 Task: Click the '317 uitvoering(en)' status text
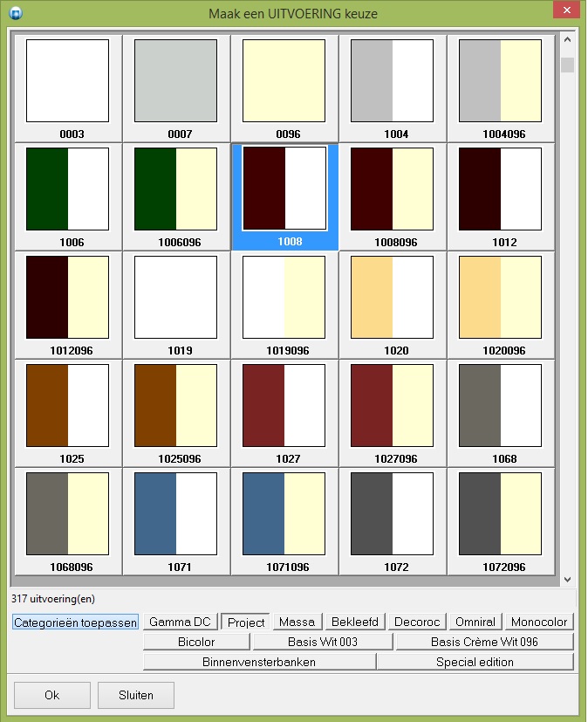pyautogui.click(x=53, y=599)
